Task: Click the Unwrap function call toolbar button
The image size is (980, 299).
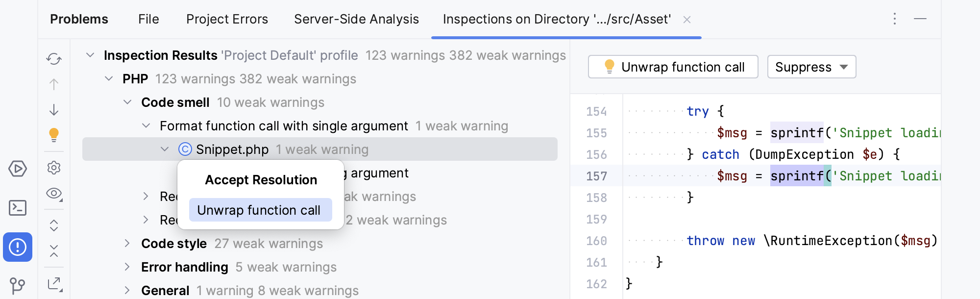Action: click(x=673, y=67)
